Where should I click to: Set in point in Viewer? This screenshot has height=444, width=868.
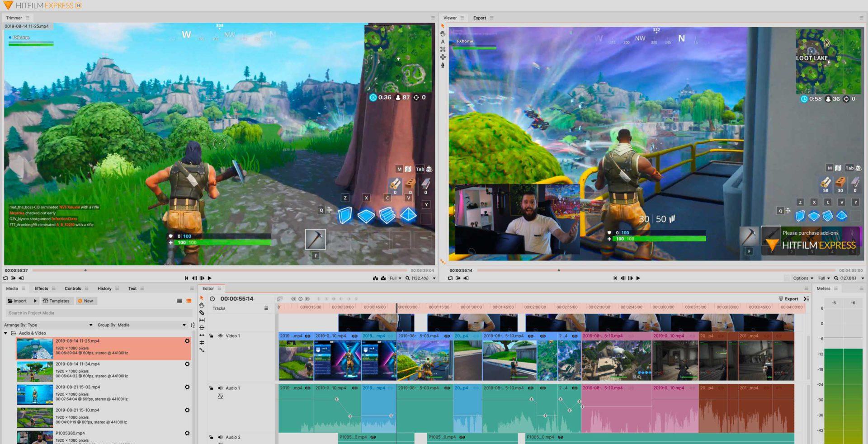[458, 278]
